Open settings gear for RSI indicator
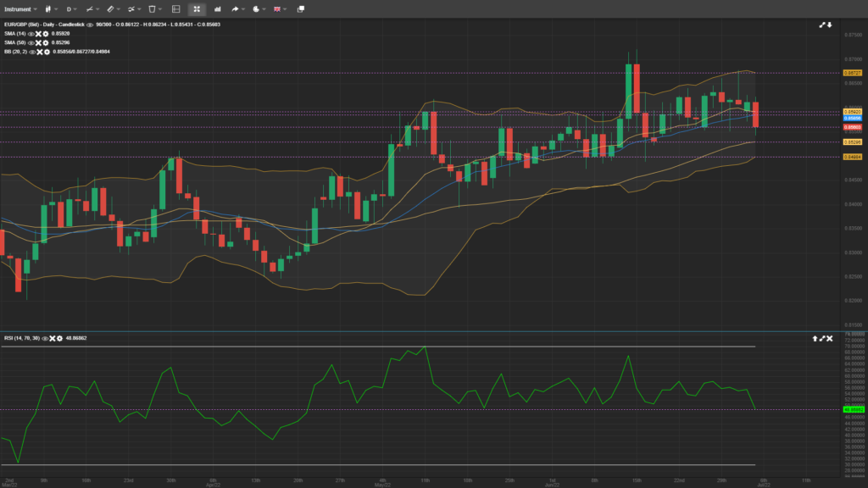This screenshot has height=488, width=868. click(58, 338)
